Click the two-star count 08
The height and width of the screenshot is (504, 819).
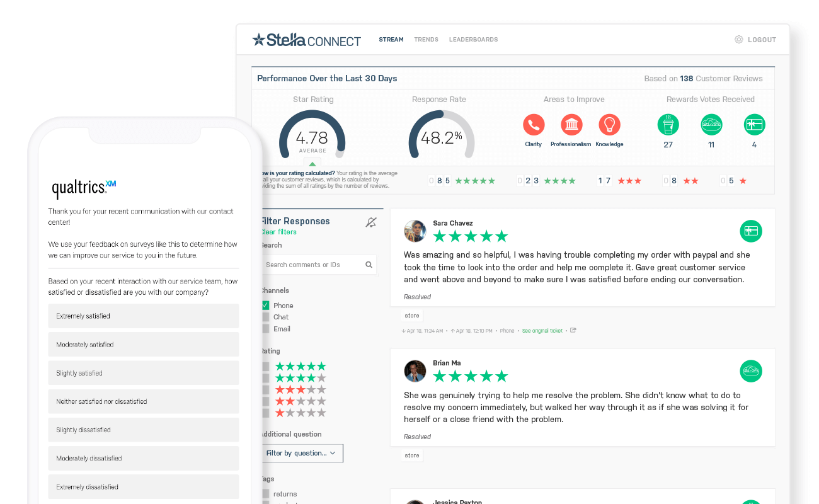[x=670, y=181]
